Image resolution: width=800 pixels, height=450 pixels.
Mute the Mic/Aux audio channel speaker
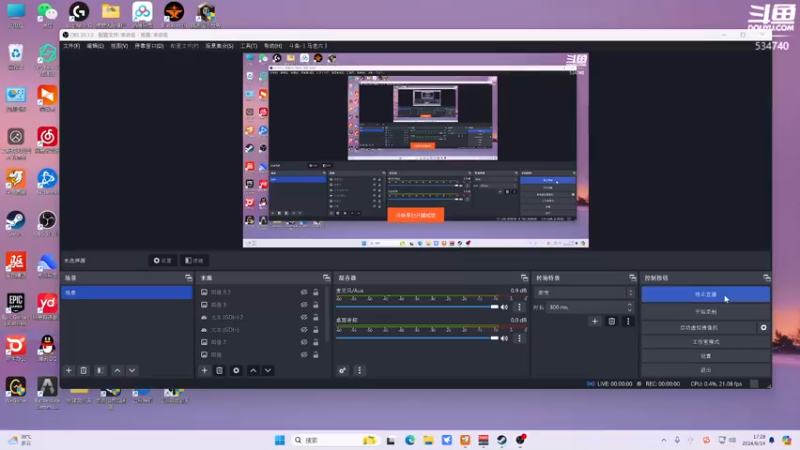[x=505, y=307]
